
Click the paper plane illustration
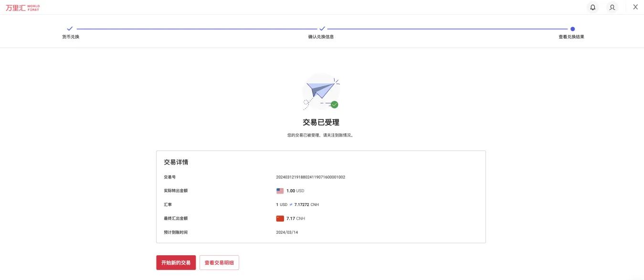click(x=320, y=90)
